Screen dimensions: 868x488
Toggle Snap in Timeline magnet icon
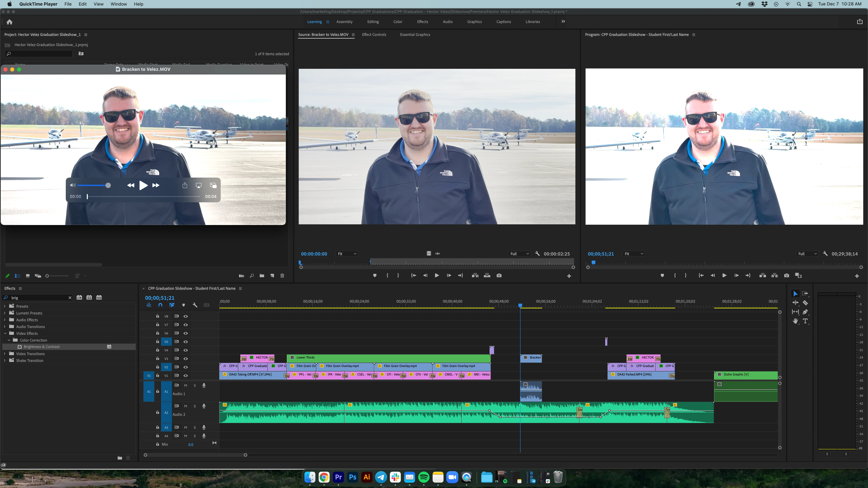point(160,305)
